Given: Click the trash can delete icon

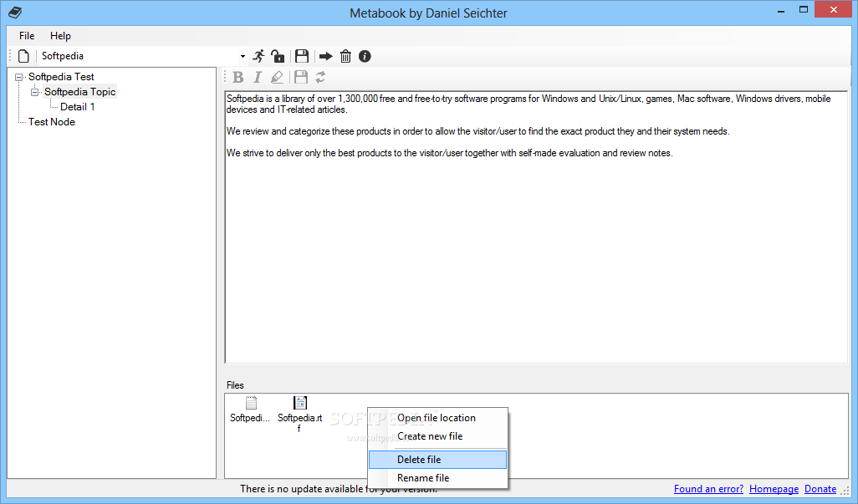Looking at the screenshot, I should tap(345, 56).
